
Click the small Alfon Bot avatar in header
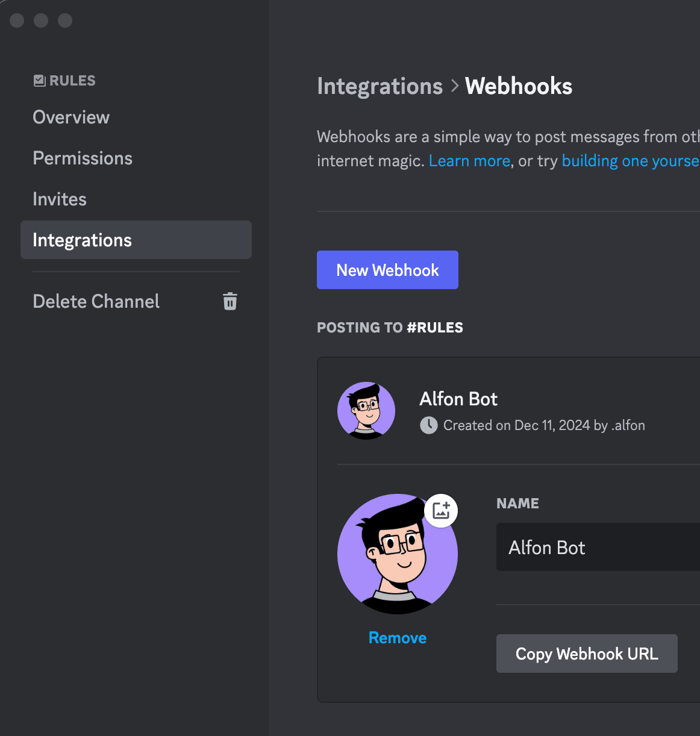pyautogui.click(x=366, y=411)
